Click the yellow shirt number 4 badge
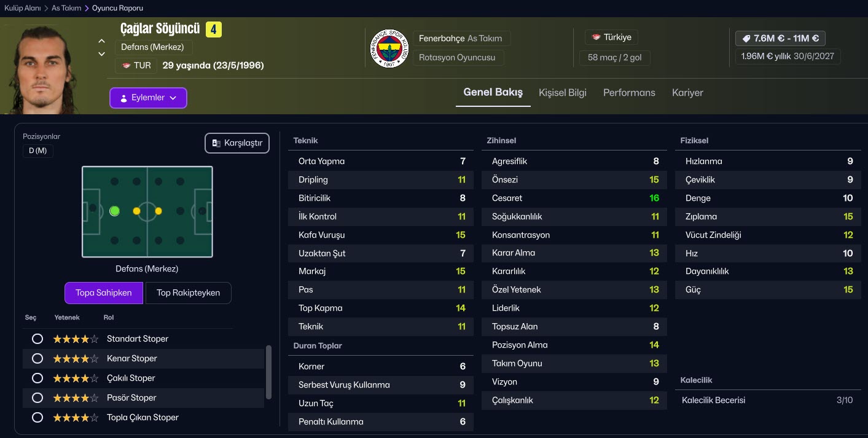Image resolution: width=868 pixels, height=438 pixels. pos(213,29)
